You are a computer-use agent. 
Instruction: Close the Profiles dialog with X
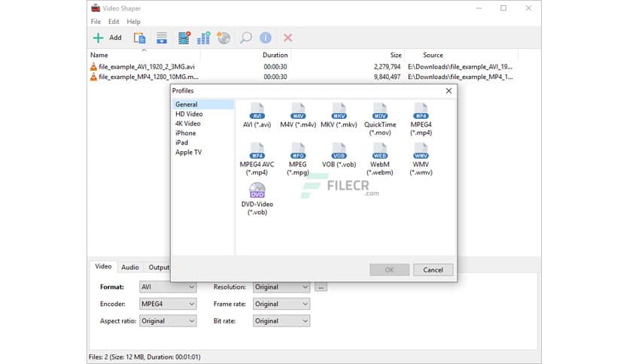coord(448,91)
